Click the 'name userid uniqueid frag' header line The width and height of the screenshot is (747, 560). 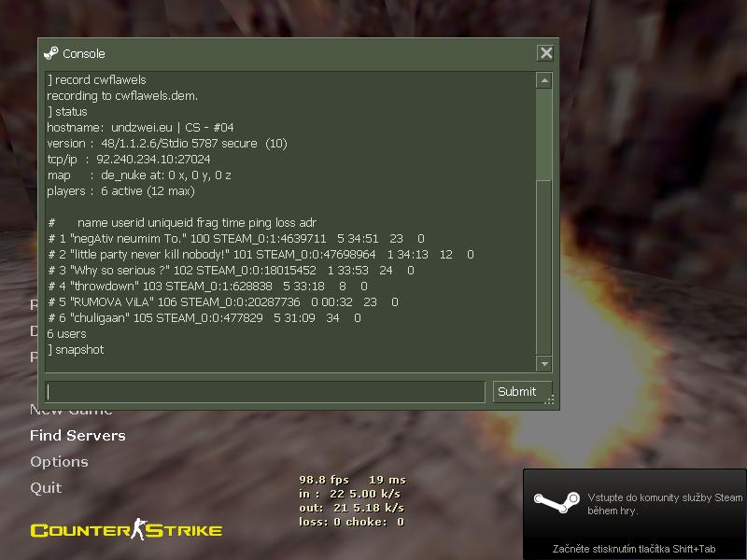[x=182, y=223]
